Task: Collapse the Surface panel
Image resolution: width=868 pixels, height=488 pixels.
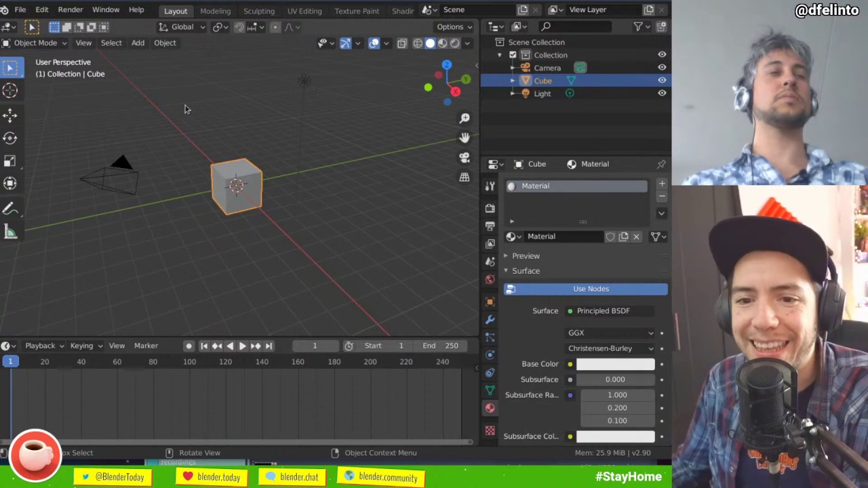Action: click(x=526, y=271)
